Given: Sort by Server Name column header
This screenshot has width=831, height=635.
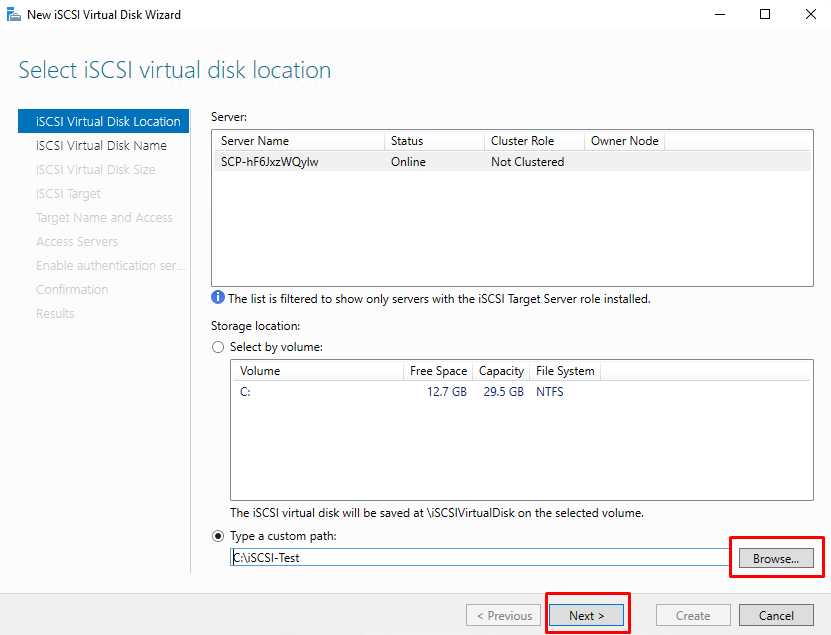Looking at the screenshot, I should point(299,141).
